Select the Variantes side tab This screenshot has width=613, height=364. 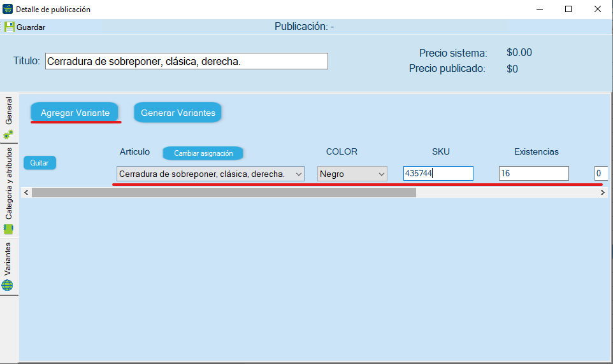coord(9,267)
